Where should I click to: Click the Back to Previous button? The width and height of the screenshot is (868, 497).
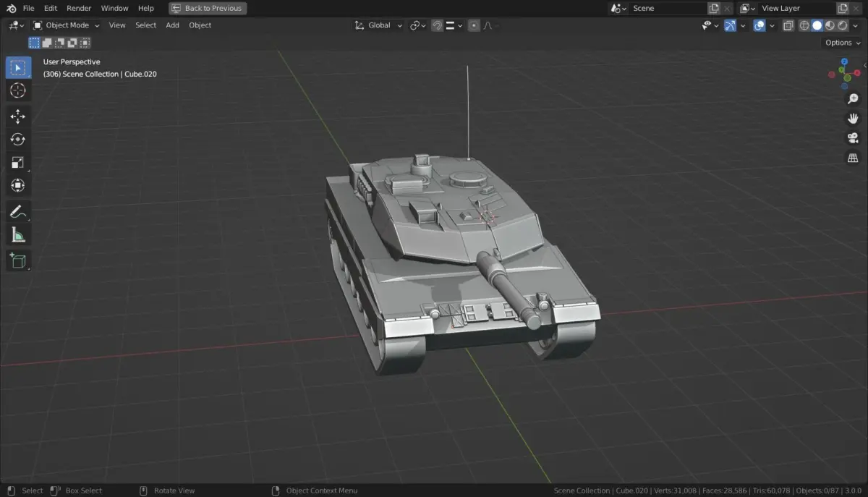pyautogui.click(x=208, y=8)
